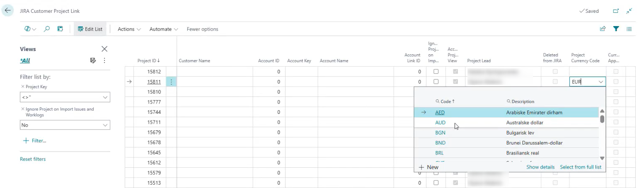Select BGN currency code
This screenshot has height=188, width=644.
tap(440, 133)
